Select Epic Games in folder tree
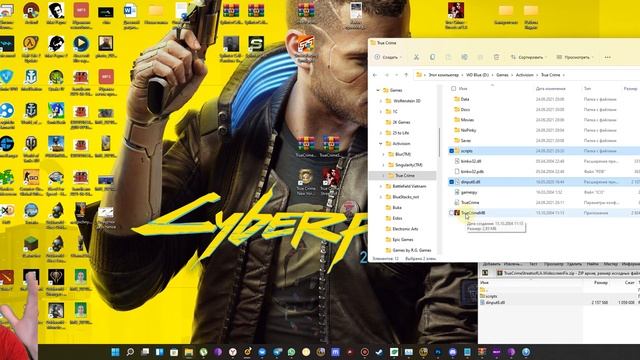 coord(403,240)
